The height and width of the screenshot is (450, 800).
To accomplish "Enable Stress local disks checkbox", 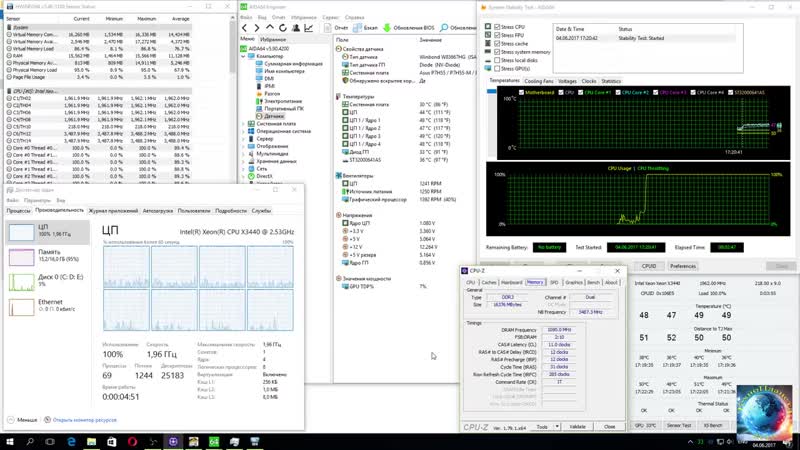I will coord(497,60).
